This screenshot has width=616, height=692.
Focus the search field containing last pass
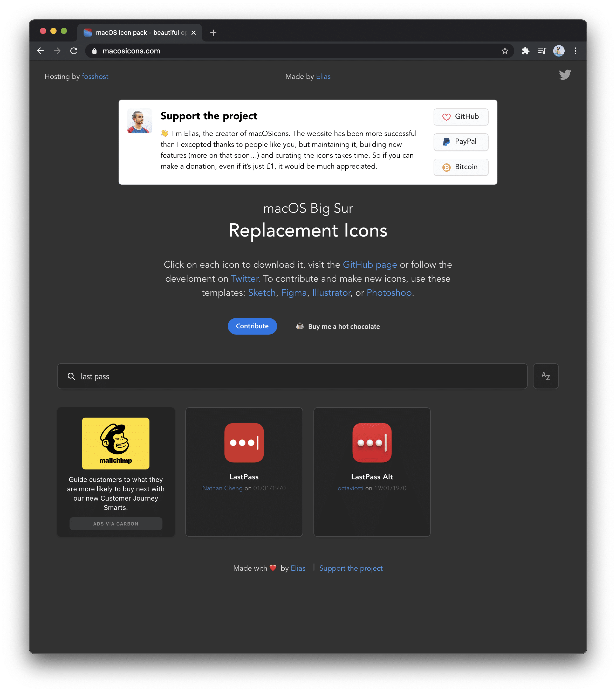292,376
